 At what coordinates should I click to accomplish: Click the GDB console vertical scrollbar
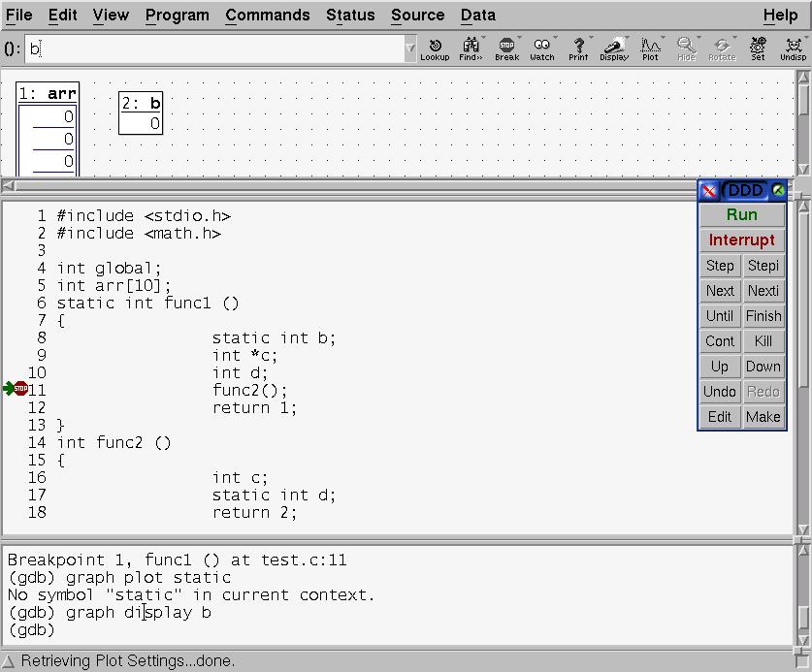coord(803,595)
